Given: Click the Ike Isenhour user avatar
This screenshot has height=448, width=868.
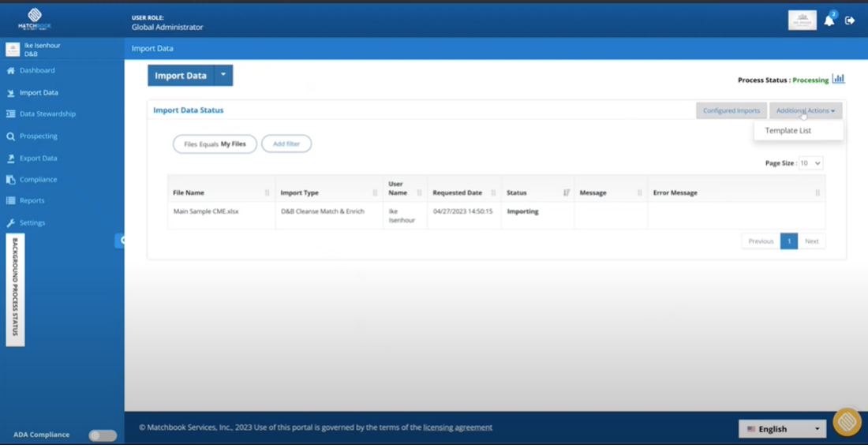Looking at the screenshot, I should [12, 49].
